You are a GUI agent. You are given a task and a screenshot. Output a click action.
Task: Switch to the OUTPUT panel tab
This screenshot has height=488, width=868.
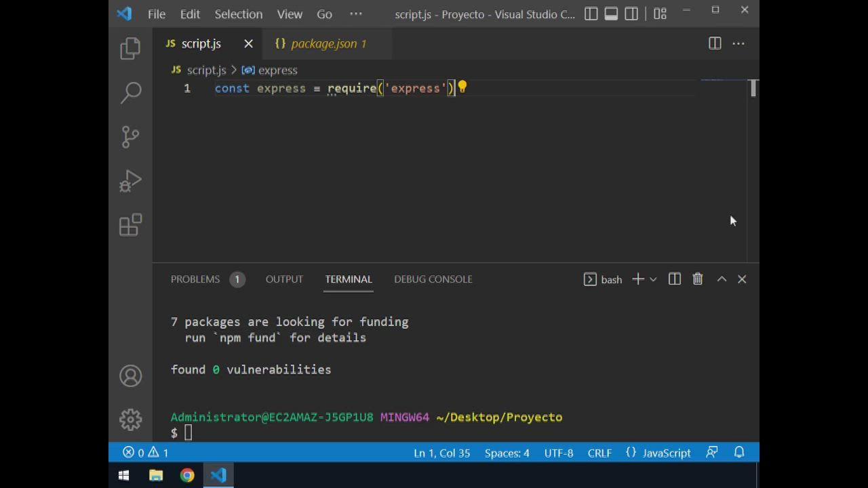pyautogui.click(x=284, y=279)
